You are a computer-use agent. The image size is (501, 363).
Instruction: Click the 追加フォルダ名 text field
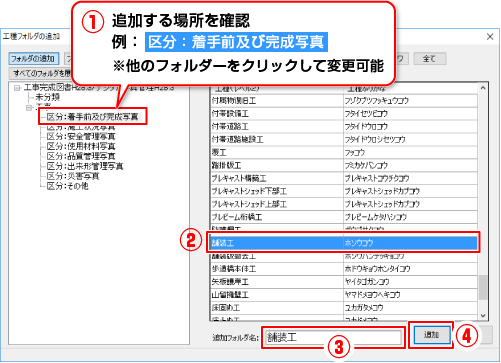[333, 337]
